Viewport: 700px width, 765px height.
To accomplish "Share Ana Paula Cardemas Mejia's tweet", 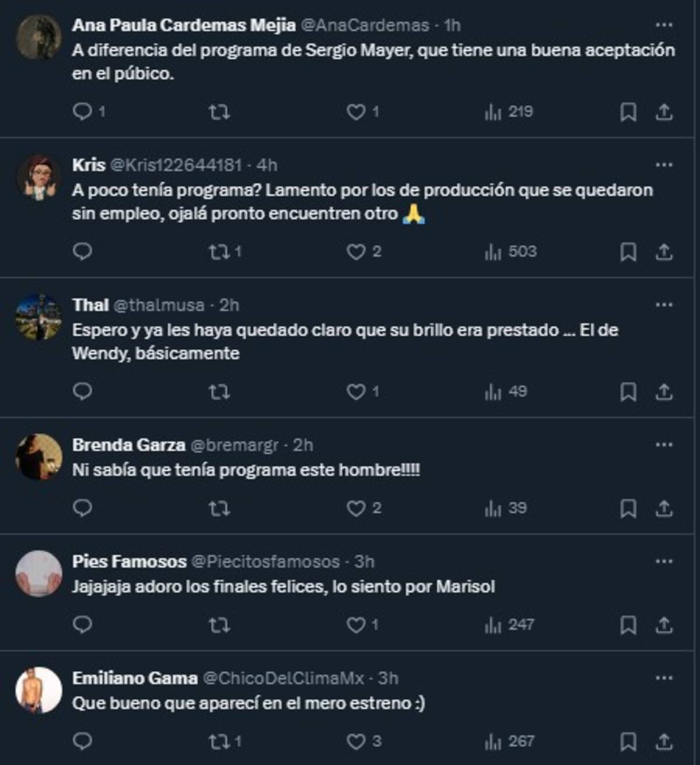I will [664, 112].
